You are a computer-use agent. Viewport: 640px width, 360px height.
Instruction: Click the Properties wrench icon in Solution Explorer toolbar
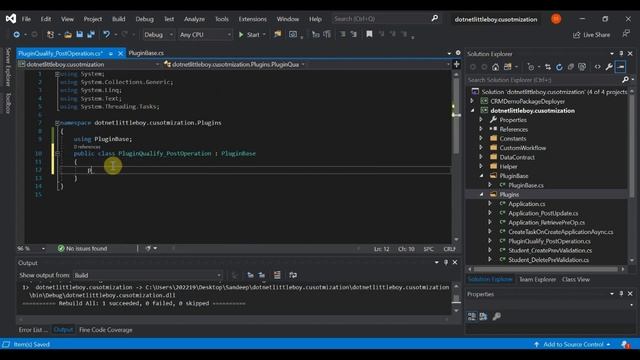point(609,67)
